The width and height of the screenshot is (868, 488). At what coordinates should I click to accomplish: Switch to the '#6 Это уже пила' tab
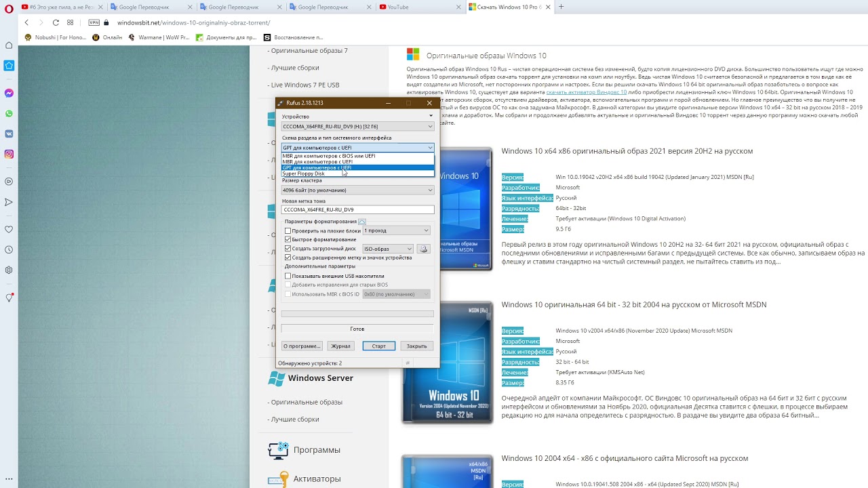click(x=61, y=7)
